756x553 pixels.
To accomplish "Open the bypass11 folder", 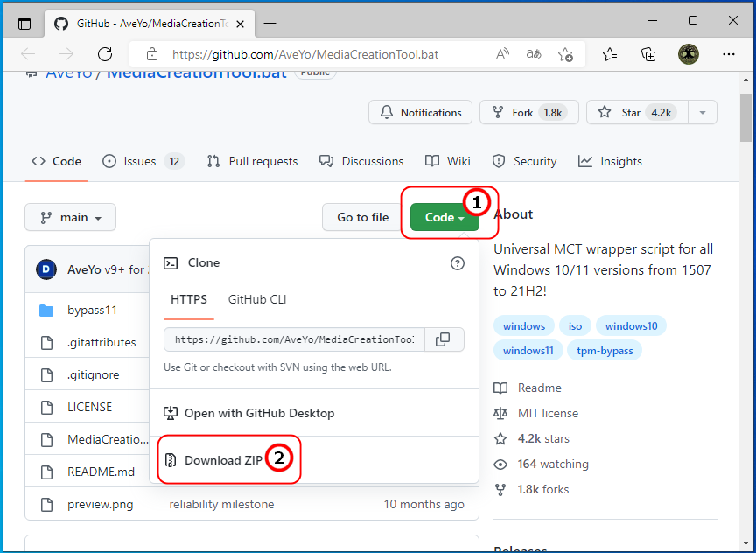I will (x=92, y=310).
